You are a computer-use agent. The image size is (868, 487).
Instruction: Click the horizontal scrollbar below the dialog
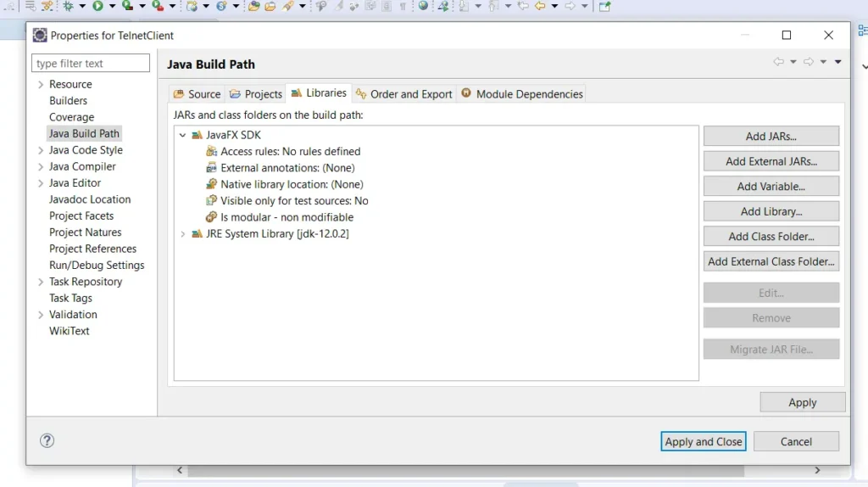tap(465, 470)
